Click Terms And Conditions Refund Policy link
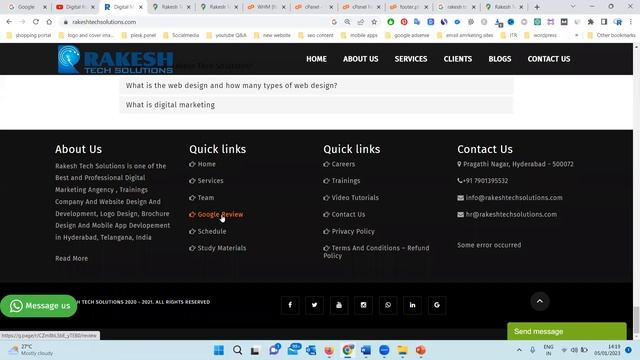Viewport: 640px width, 360px height. tap(376, 252)
